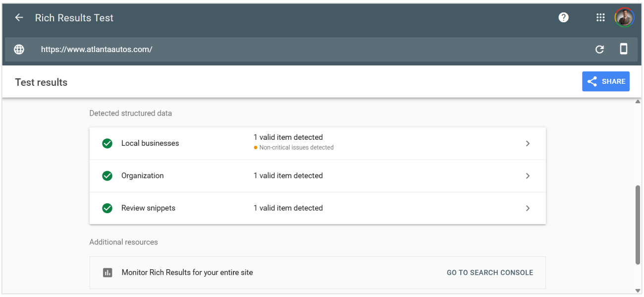Viewport: 644px width, 297px height.
Task: Click the atlantaautos.com URL field
Action: (317, 50)
